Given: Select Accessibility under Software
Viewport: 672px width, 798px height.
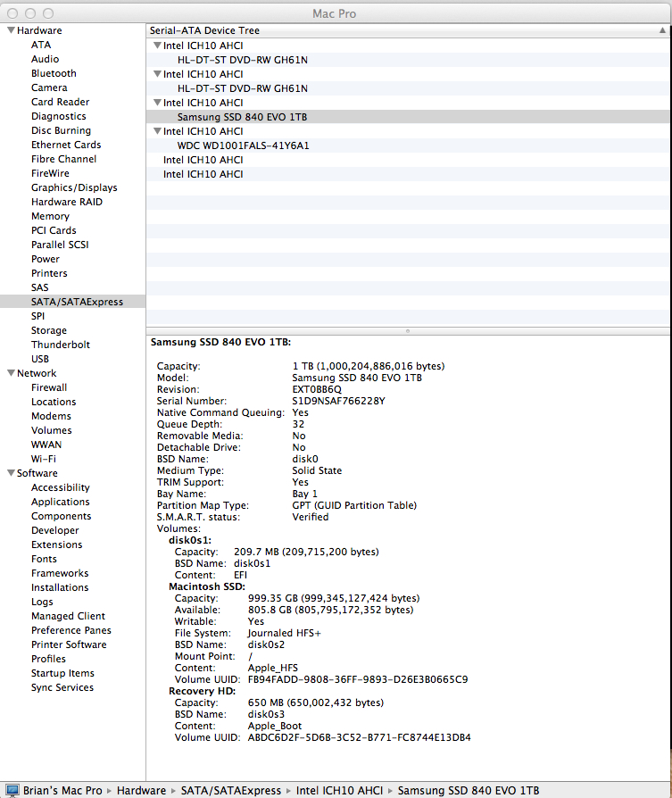Looking at the screenshot, I should (60, 487).
